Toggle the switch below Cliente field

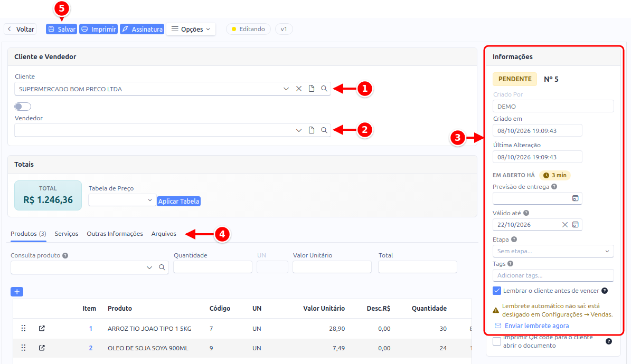tap(23, 106)
